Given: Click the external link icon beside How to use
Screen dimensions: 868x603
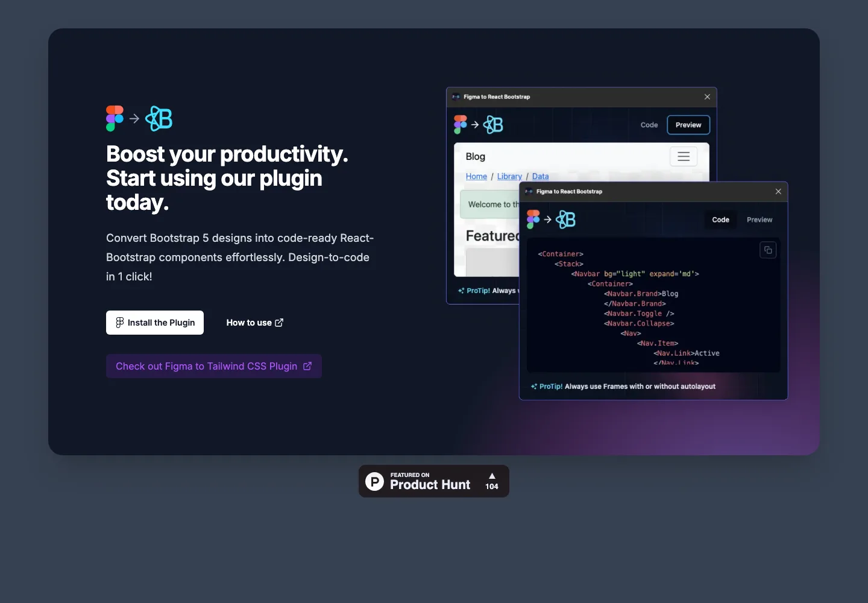Looking at the screenshot, I should pos(279,323).
